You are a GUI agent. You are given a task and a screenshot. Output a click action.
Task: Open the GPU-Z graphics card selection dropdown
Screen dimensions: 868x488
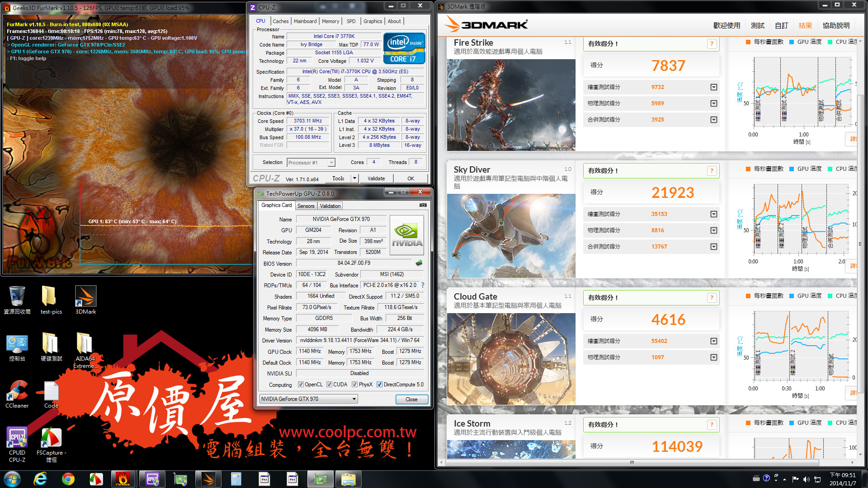coord(309,399)
